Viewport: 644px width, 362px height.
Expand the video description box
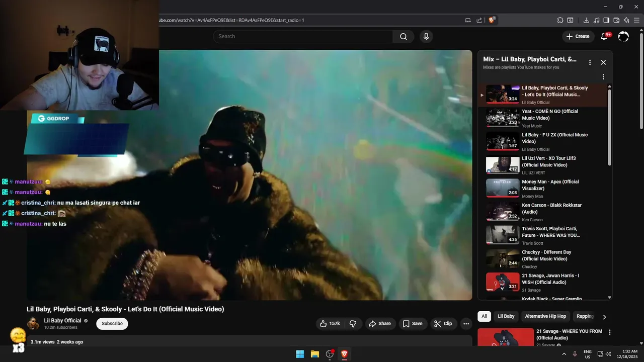click(x=250, y=341)
